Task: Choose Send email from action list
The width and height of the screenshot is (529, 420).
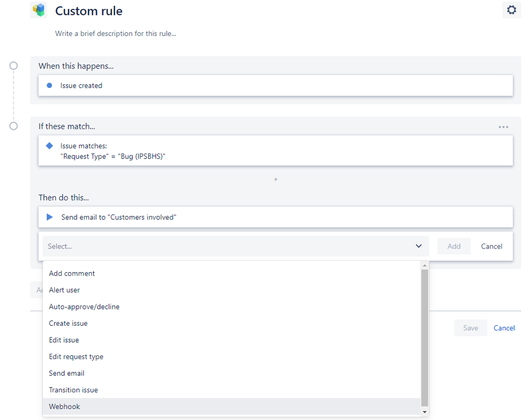Action: coord(231,373)
